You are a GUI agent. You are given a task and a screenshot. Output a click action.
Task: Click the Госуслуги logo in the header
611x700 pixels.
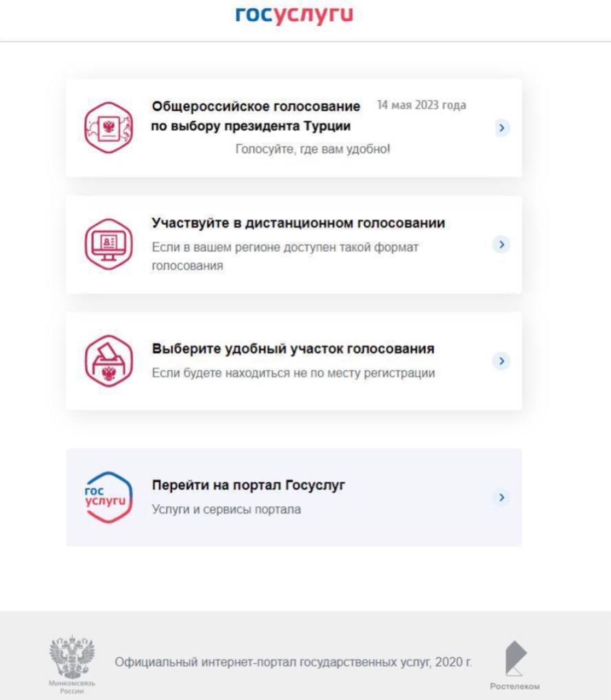tap(294, 15)
